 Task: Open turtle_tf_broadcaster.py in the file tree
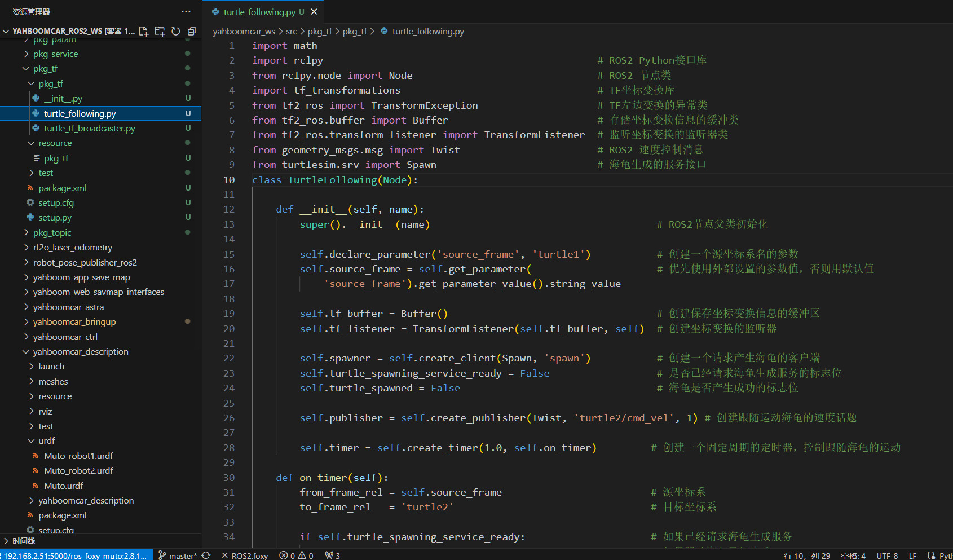(x=89, y=129)
